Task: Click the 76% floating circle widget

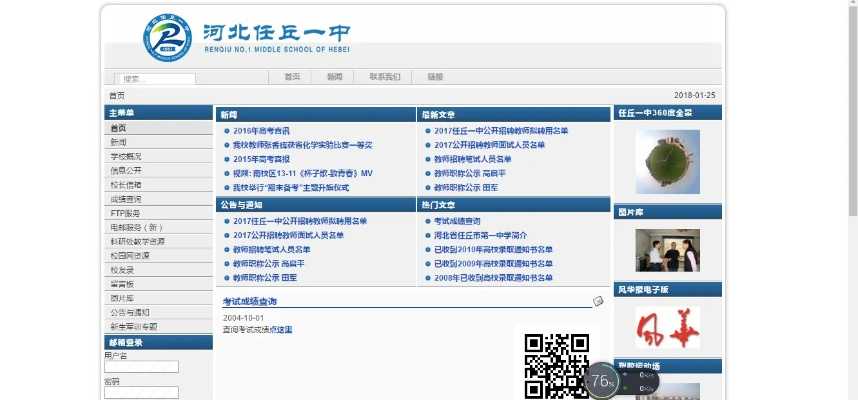Action: (602, 380)
